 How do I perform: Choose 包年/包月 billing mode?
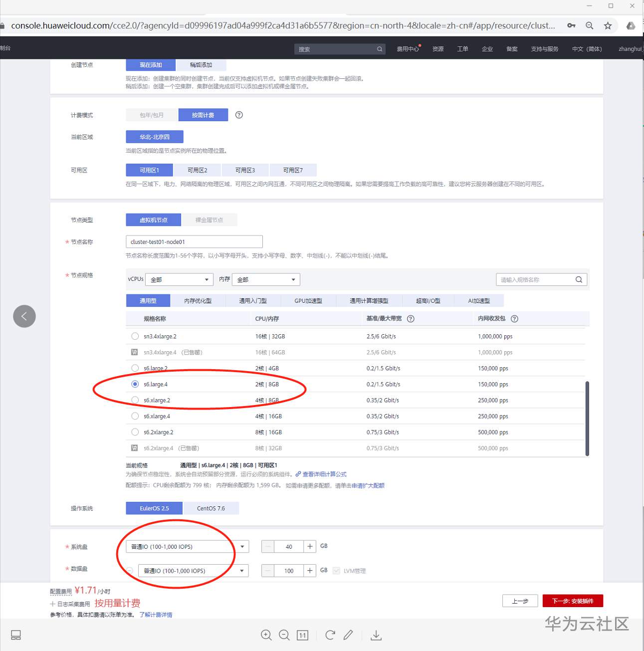pyautogui.click(x=152, y=115)
